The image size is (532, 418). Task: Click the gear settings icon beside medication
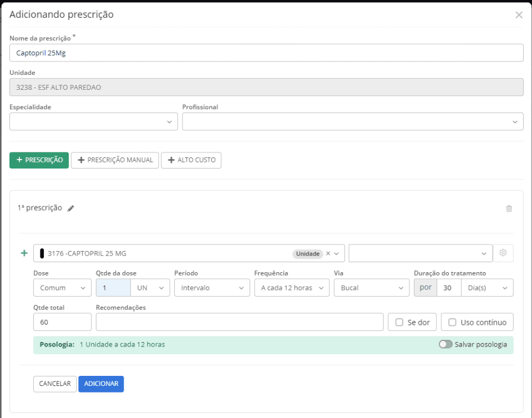pos(503,253)
